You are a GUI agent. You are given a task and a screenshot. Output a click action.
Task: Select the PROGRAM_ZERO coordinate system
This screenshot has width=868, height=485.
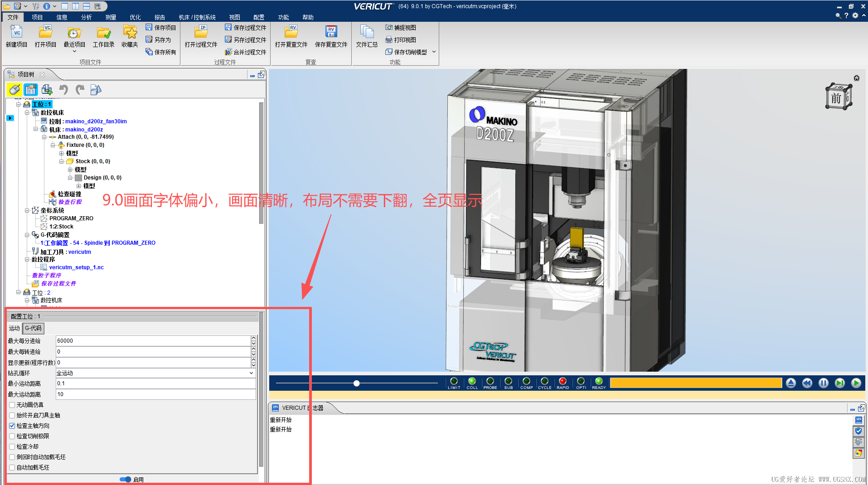click(x=71, y=218)
